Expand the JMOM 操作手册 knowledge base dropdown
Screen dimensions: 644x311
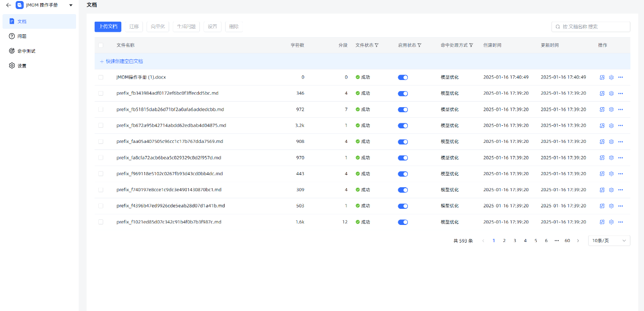pos(70,5)
